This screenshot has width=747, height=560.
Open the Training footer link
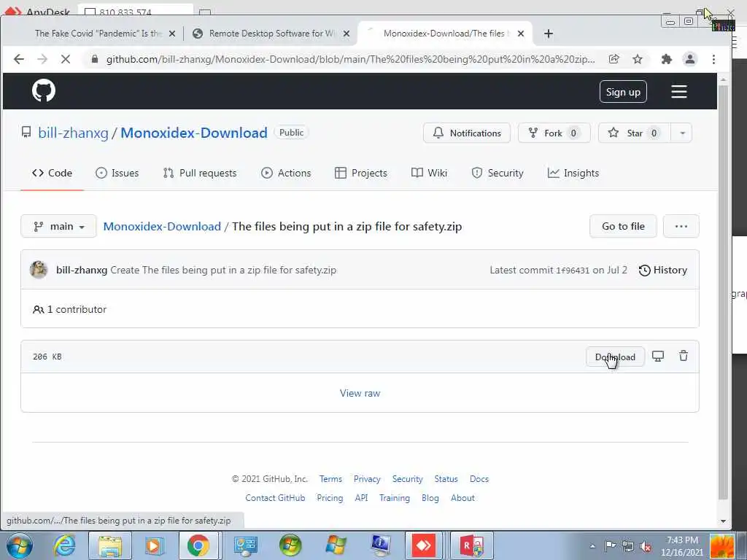(x=395, y=497)
